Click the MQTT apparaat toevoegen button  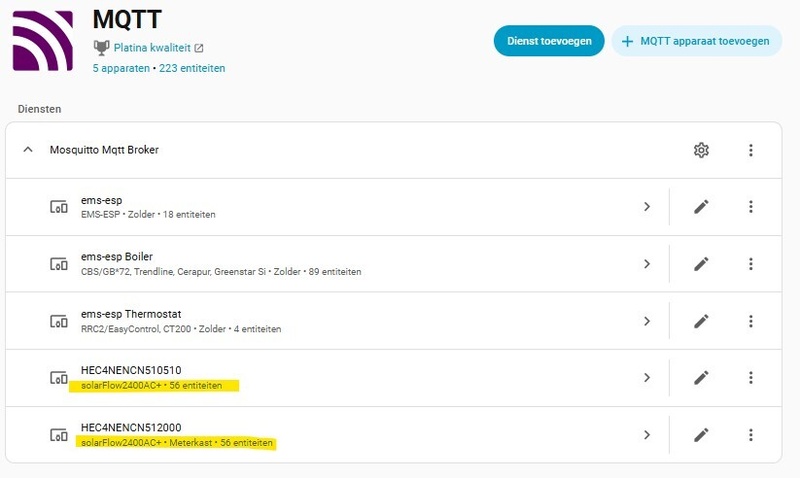click(x=696, y=41)
